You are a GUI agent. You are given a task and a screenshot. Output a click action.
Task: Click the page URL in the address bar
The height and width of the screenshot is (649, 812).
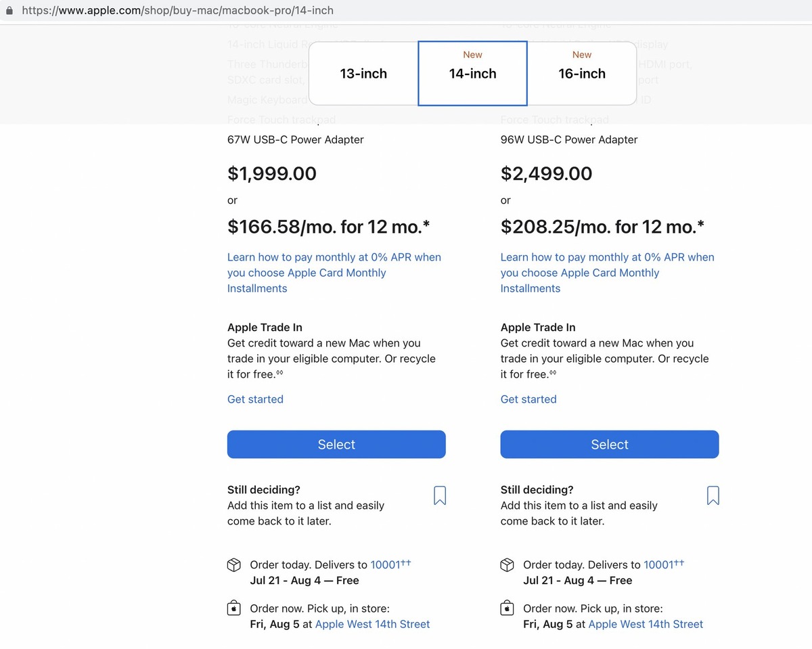[178, 11]
